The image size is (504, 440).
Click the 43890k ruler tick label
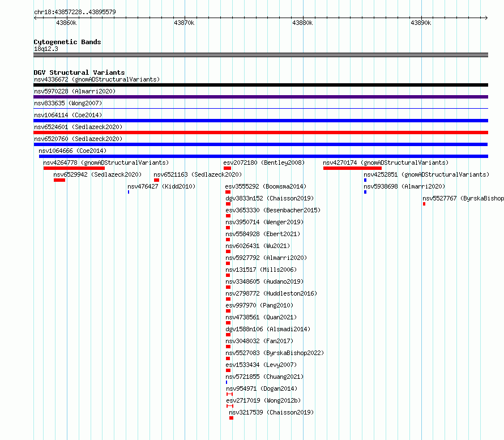[x=421, y=23]
